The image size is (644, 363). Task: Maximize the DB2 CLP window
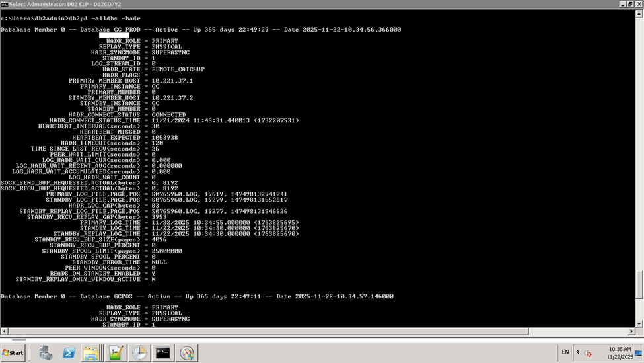[x=629, y=4]
